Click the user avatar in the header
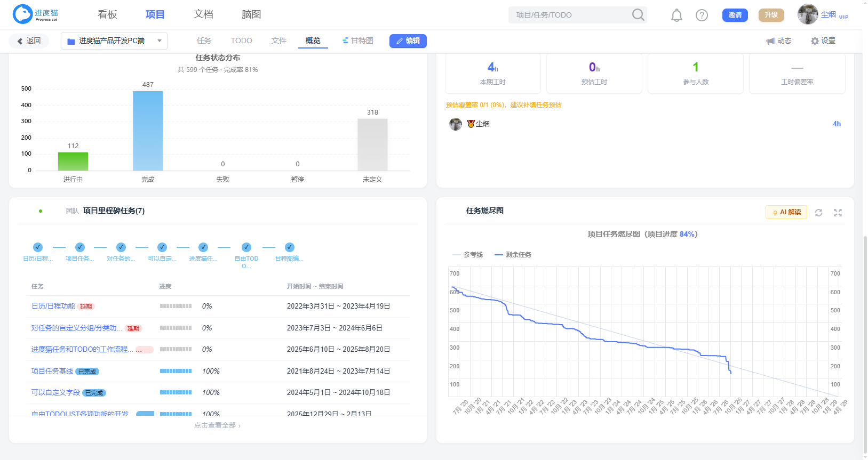Image resolution: width=868 pixels, height=460 pixels. 808,14
